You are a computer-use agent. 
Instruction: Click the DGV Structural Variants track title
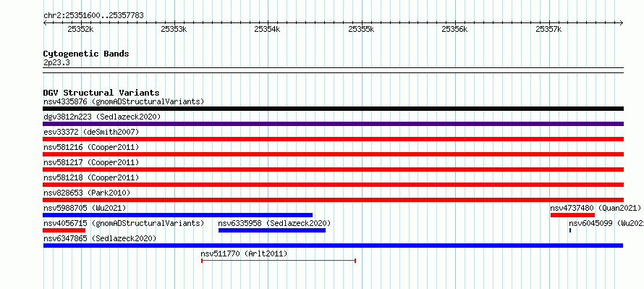(101, 93)
